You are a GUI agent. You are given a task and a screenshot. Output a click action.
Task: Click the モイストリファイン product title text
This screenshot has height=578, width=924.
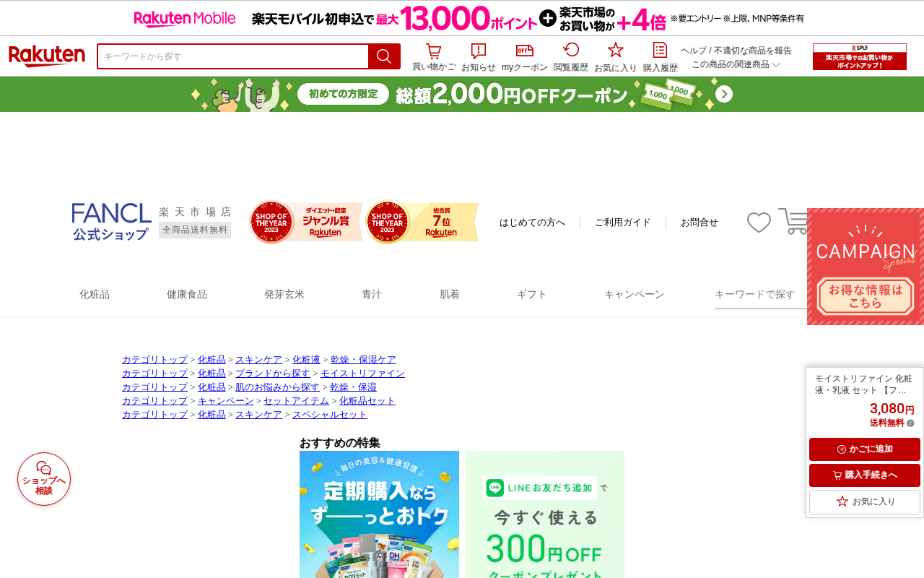864,384
